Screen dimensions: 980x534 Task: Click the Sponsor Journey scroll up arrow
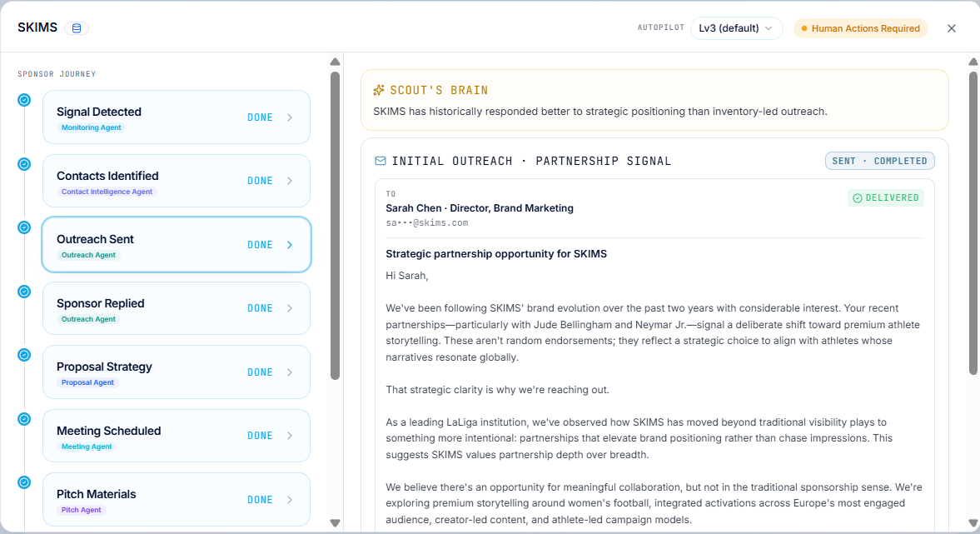point(335,62)
